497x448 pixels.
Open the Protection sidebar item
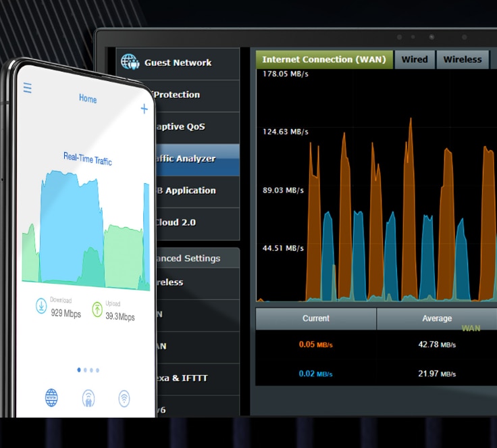197,96
